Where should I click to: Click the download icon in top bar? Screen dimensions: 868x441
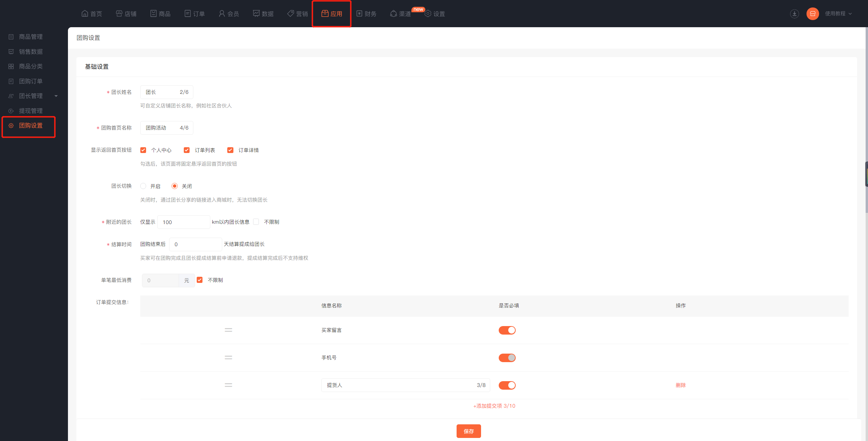(794, 14)
